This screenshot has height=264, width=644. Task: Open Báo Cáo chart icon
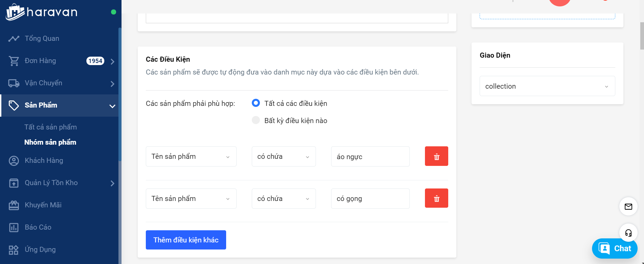14,228
